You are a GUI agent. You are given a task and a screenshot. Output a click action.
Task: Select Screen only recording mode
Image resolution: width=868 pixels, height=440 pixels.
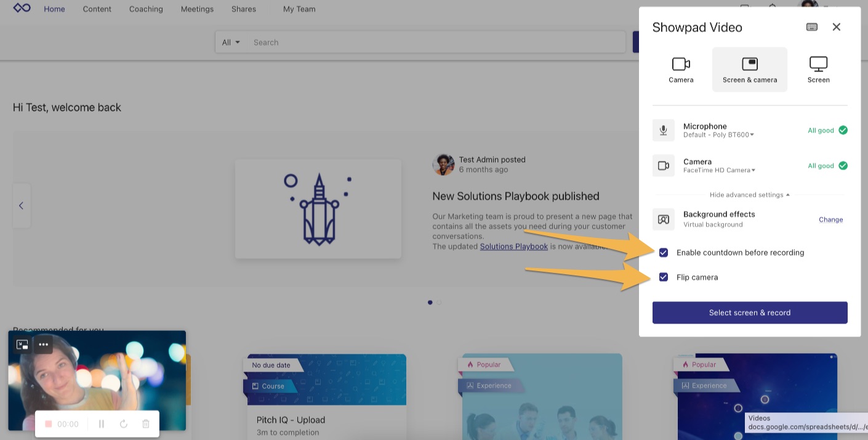point(818,70)
